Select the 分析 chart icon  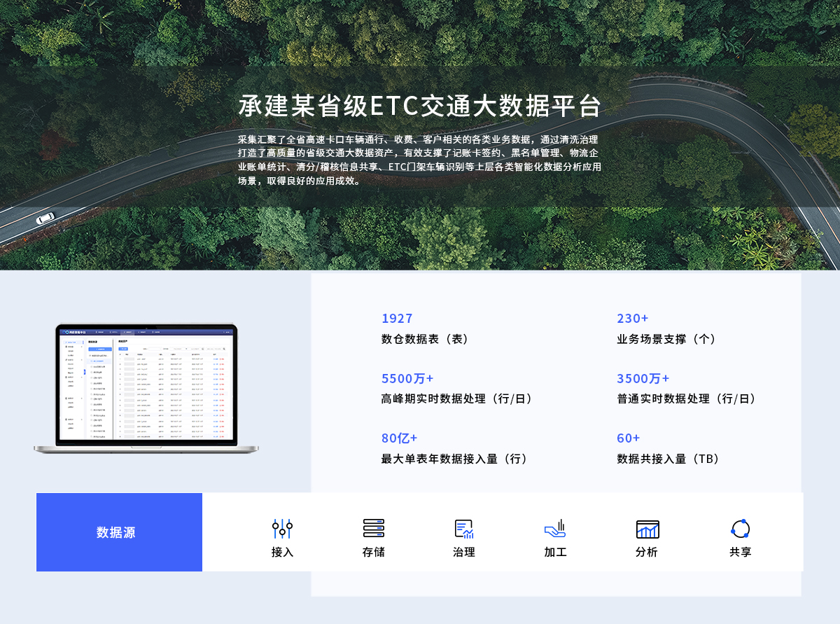coord(647,529)
